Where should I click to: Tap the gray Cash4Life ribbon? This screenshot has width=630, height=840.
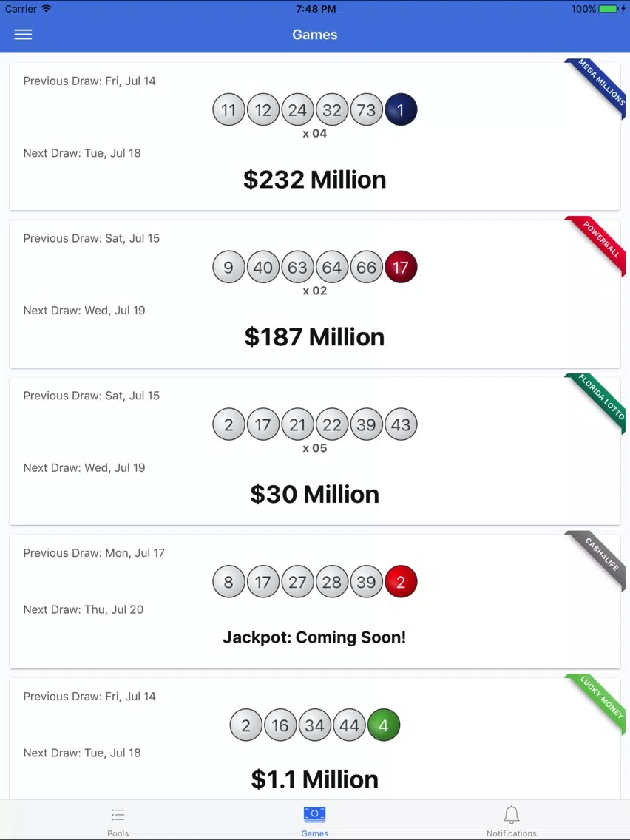(x=599, y=558)
